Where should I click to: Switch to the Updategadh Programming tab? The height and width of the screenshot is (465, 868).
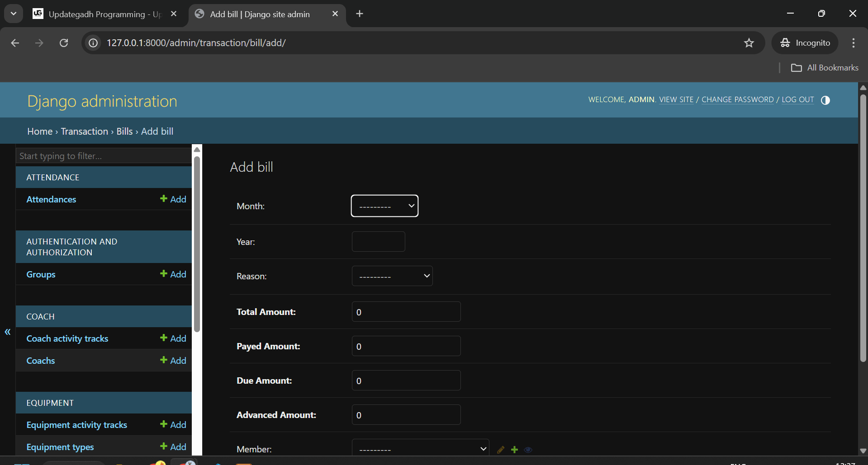[100, 14]
